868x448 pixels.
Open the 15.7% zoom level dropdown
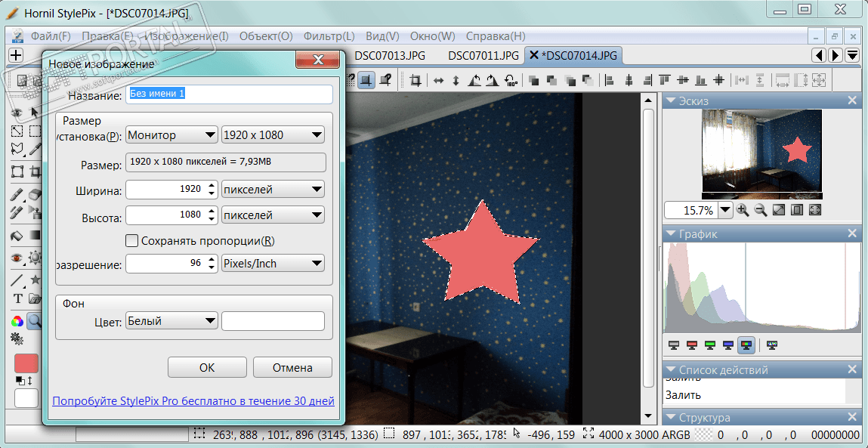pos(726,210)
